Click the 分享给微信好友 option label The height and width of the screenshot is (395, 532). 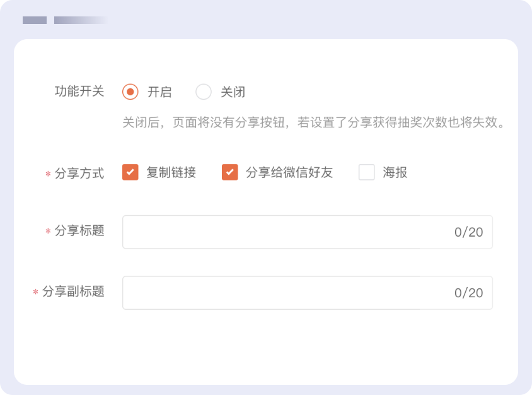[x=289, y=172]
